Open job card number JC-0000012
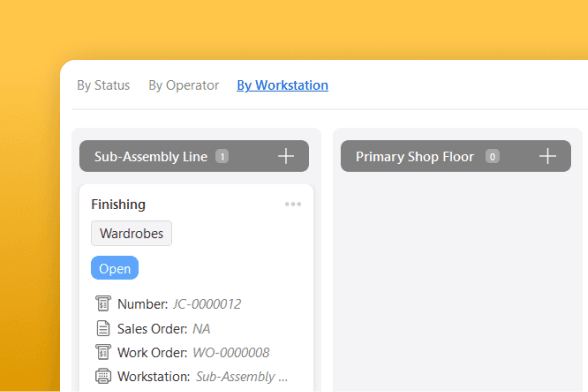 click(207, 304)
